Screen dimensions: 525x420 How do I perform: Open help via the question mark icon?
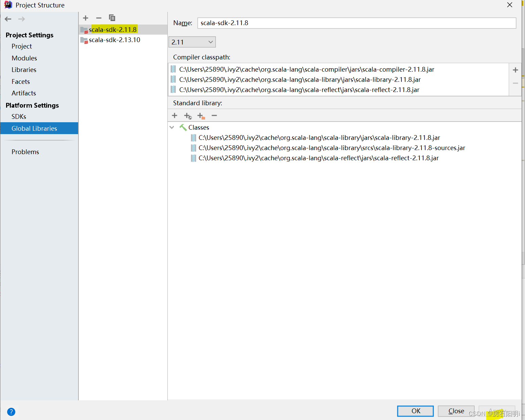pos(11,412)
